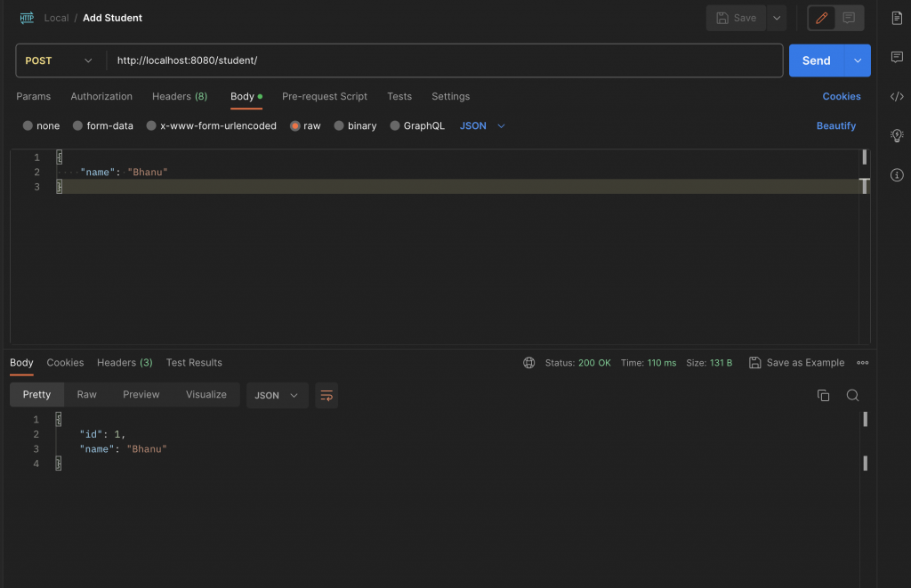The width and height of the screenshot is (911, 588).
Task: Click line 2 of request body "name": "Bhanu"
Action: pyautogui.click(x=124, y=172)
